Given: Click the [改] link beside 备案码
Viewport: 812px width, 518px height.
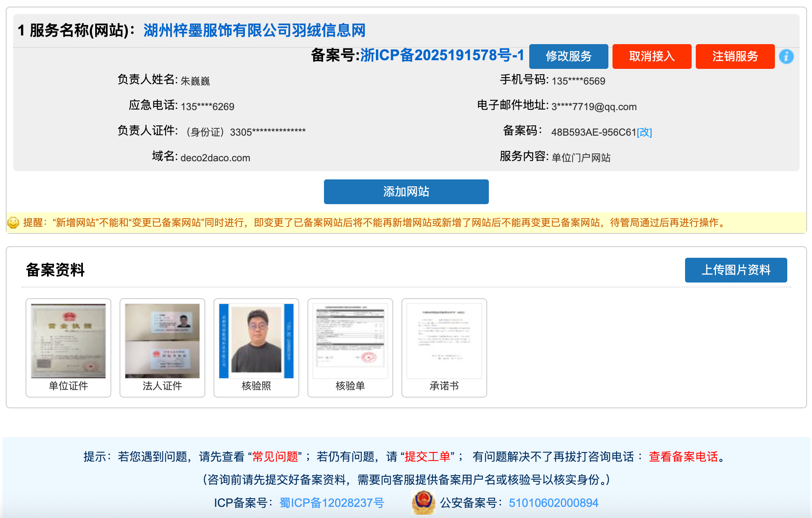Looking at the screenshot, I should pos(644,132).
